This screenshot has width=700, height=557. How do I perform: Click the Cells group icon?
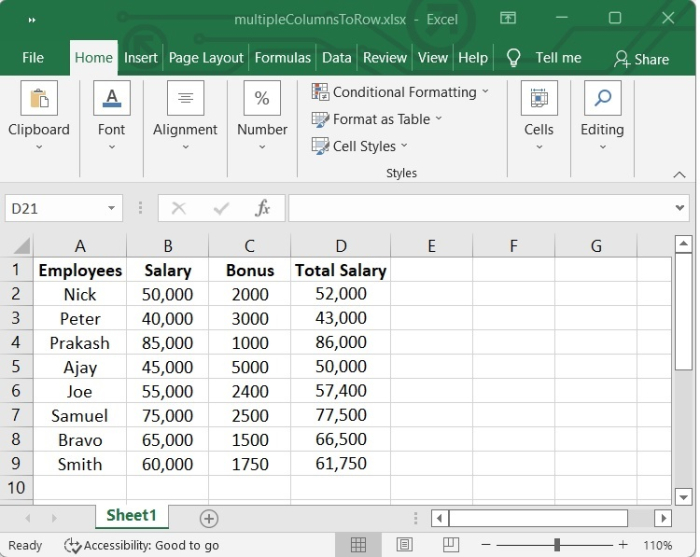pyautogui.click(x=539, y=99)
